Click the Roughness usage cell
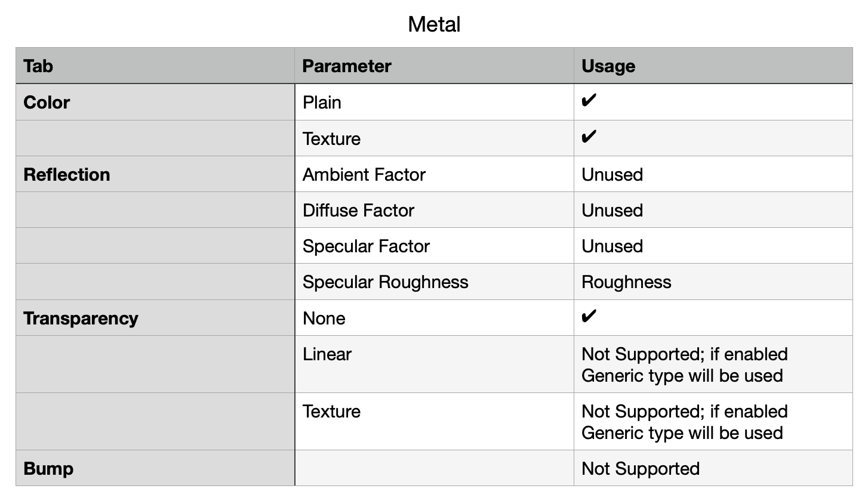 713,282
